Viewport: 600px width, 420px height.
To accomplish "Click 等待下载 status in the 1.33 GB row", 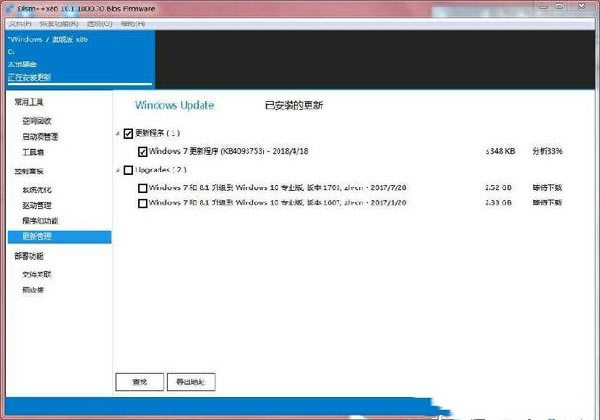I will click(547, 202).
